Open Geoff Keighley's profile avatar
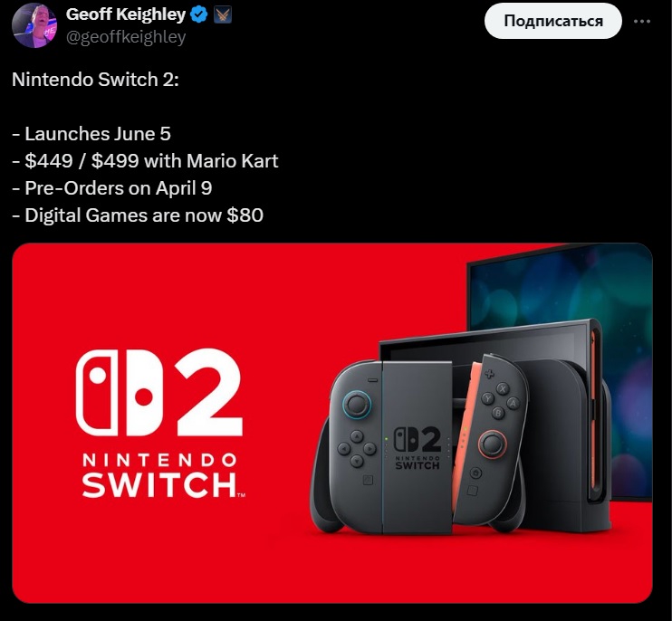 34,25
